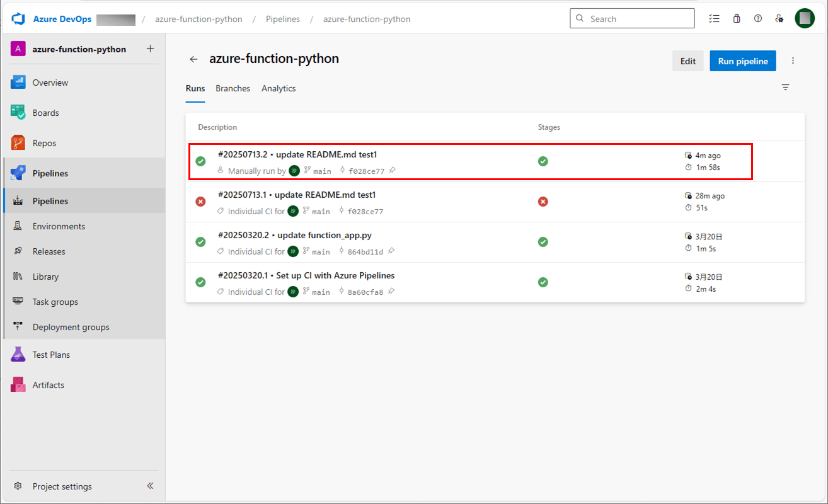
Task: Click the pin icon on run #20250320.1
Action: (x=391, y=291)
